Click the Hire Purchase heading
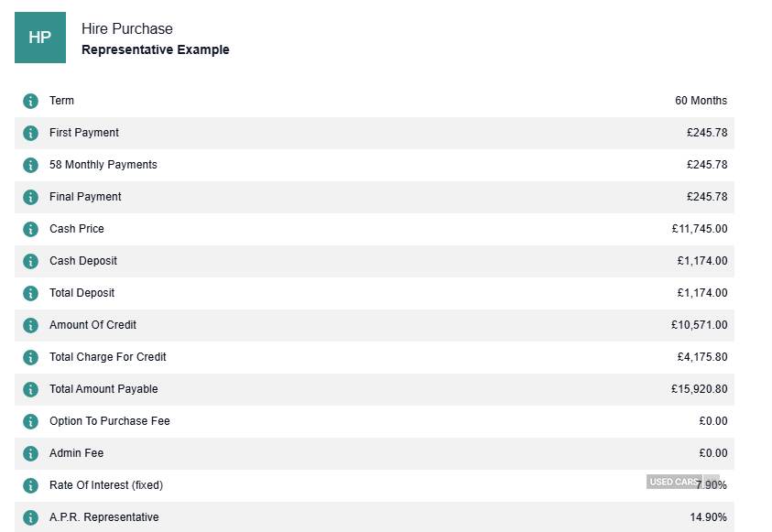 126,29
